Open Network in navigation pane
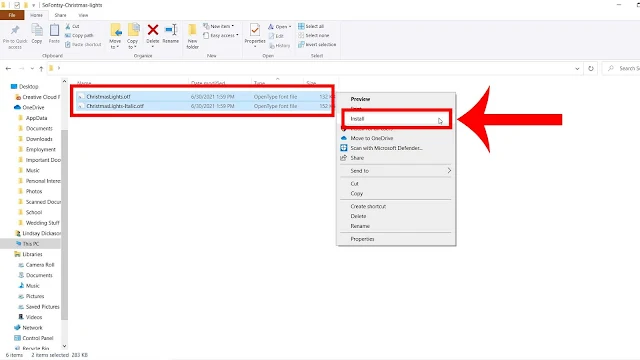The image size is (640, 360). click(28, 327)
